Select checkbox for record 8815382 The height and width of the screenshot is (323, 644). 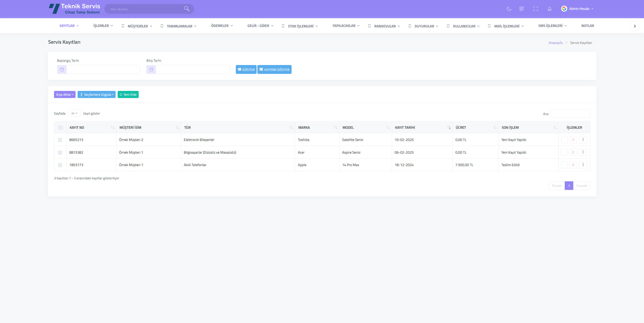60,153
